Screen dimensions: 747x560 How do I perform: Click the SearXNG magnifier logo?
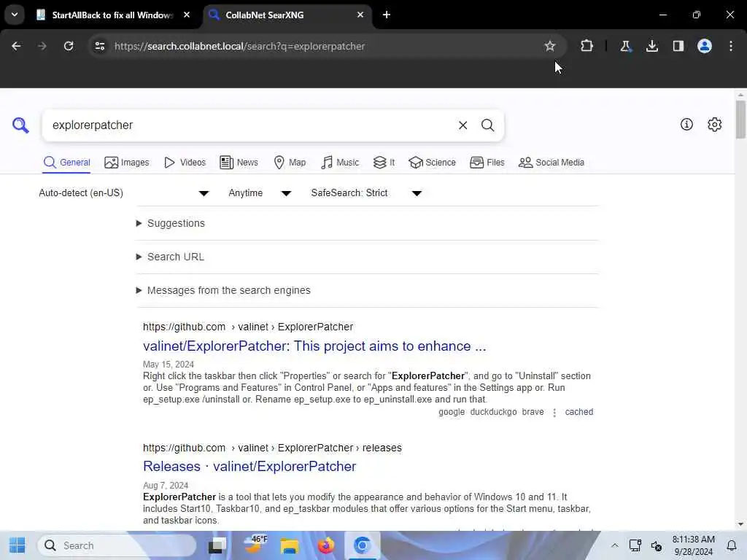[x=20, y=125]
